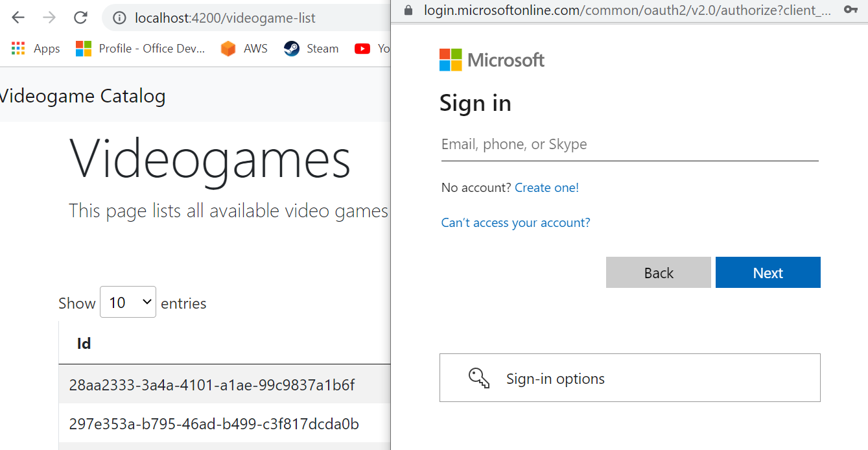Click the browser back arrow

pos(18,18)
